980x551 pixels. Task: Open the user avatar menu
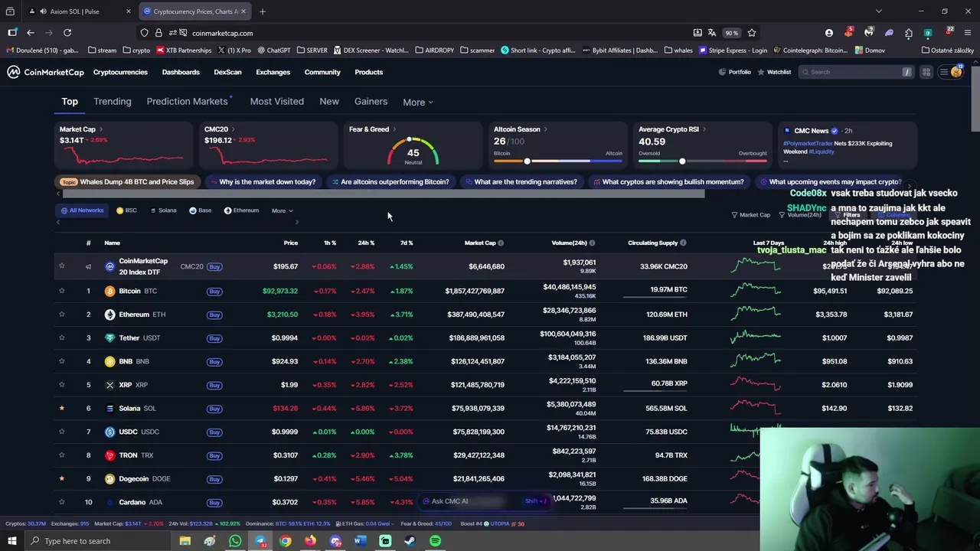[x=956, y=72]
